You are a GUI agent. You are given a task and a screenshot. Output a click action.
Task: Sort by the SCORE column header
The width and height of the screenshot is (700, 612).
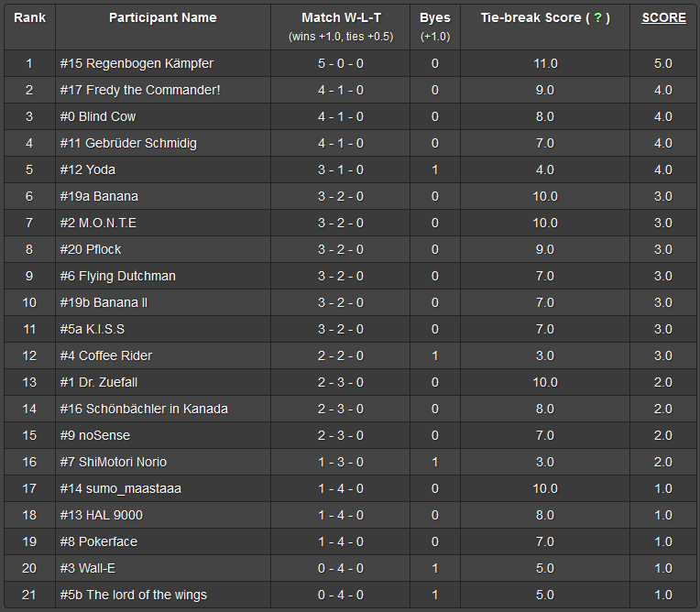[663, 17]
